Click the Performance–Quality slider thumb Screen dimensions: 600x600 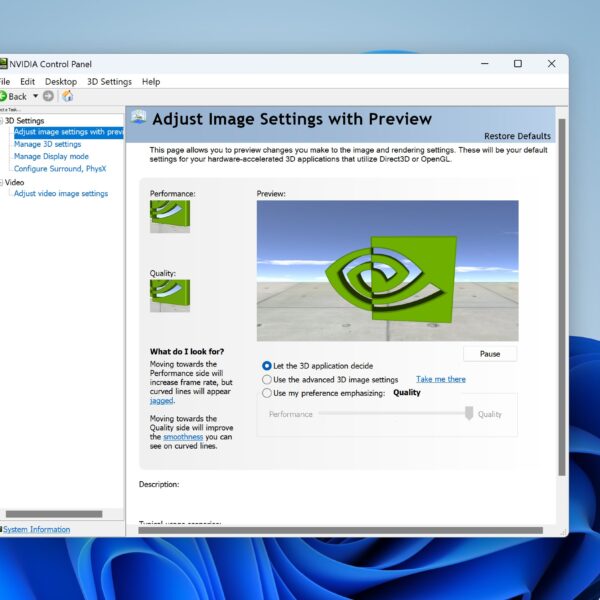[x=469, y=413]
